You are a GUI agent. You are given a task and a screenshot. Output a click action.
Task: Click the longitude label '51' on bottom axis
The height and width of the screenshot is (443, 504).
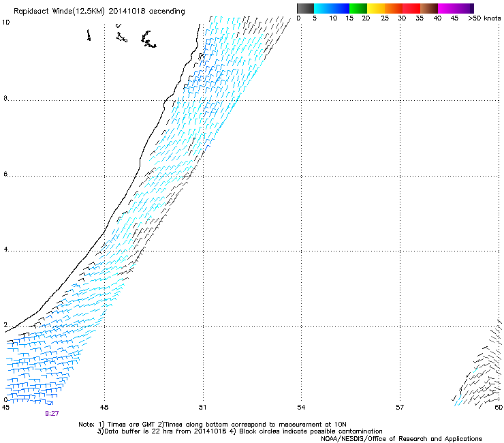(202, 408)
